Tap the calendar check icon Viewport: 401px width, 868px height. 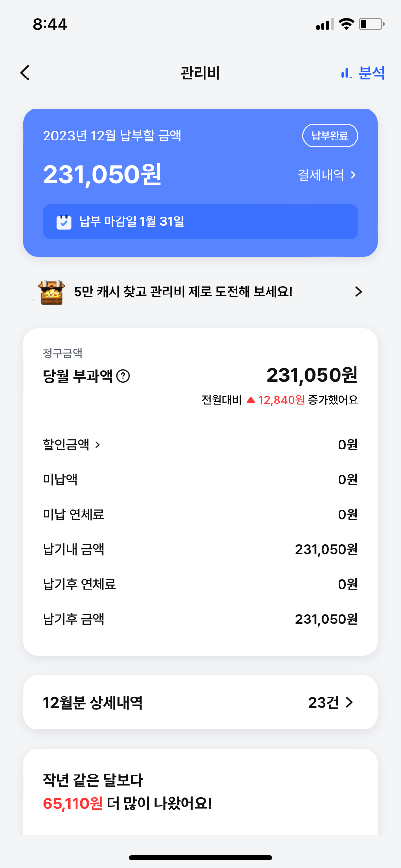pos(64,222)
